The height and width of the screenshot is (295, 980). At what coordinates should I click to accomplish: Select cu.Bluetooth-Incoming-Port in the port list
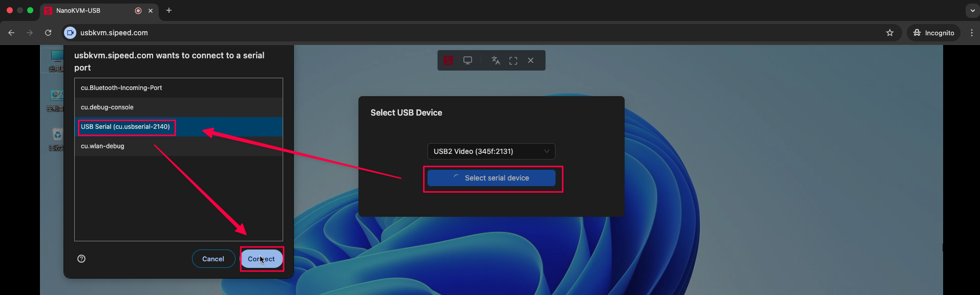[179, 88]
